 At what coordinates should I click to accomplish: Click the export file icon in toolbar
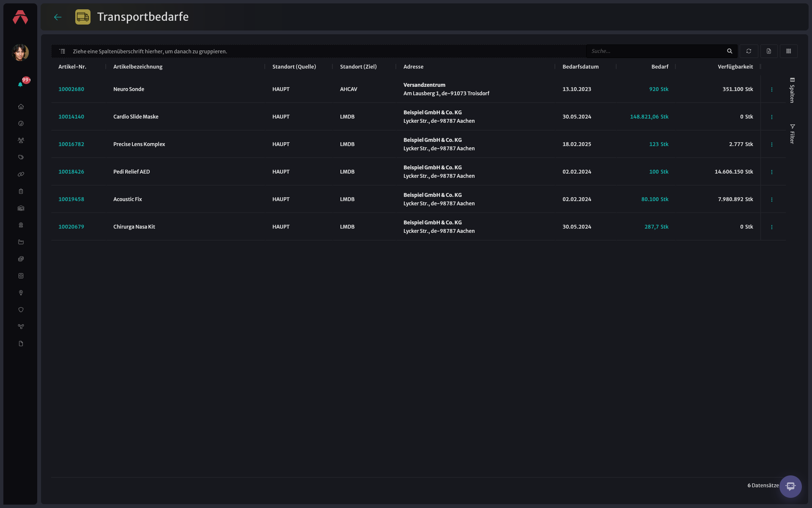click(x=769, y=51)
